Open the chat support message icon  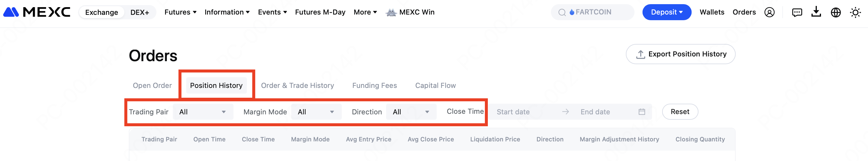[x=797, y=12]
